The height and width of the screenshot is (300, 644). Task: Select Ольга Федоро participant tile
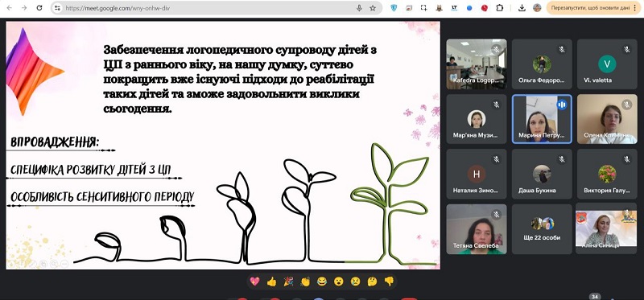542,64
